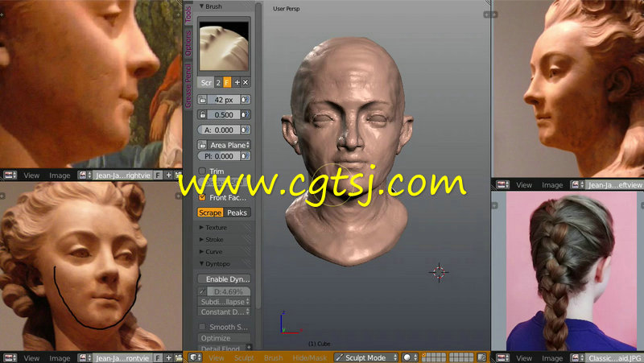Enable autosmooth pressure icon beside A: 0.000

click(x=246, y=130)
